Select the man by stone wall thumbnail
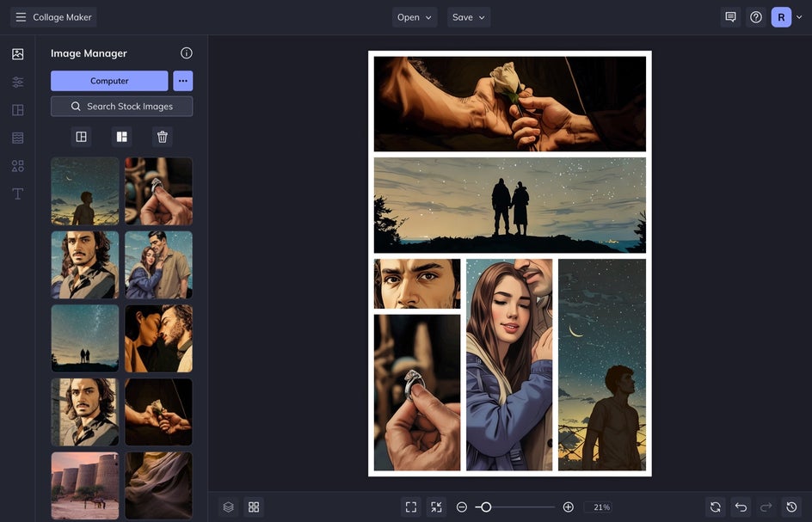This screenshot has height=522, width=812. (x=85, y=412)
